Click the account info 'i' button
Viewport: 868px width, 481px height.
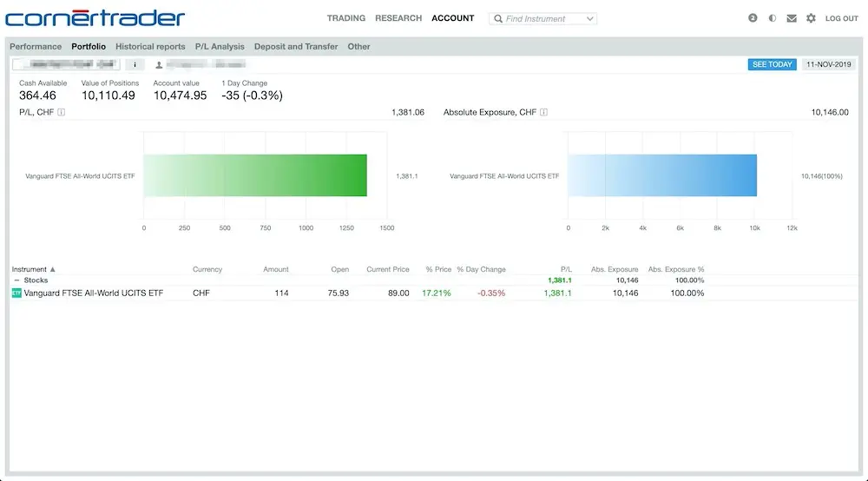(x=135, y=65)
